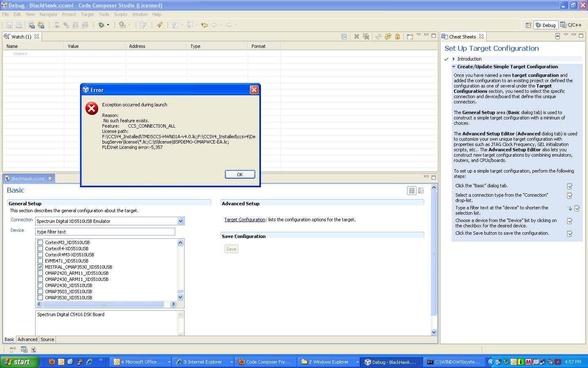Screen dimensions: 588x368
Task: Click the Print toolbar icon
Action: (x=19, y=25)
